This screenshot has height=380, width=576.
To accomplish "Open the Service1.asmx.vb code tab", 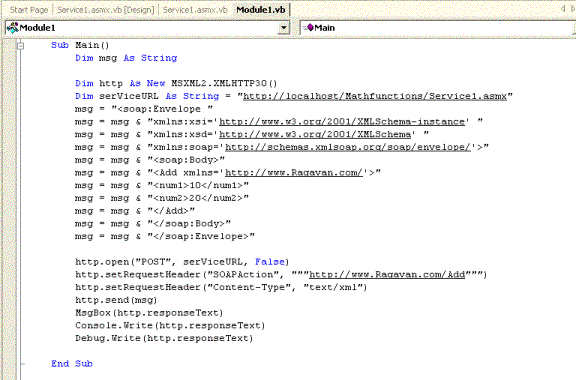I will coord(195,10).
